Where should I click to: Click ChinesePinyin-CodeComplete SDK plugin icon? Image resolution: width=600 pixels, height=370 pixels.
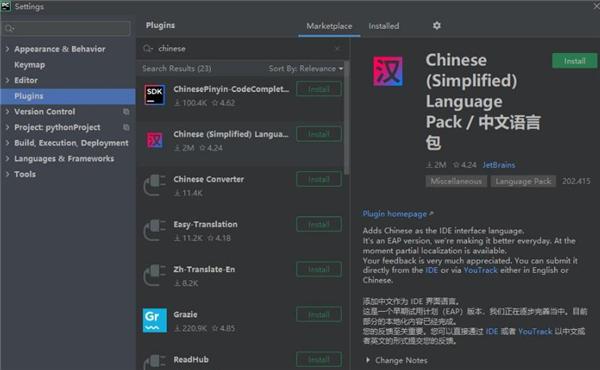[155, 95]
